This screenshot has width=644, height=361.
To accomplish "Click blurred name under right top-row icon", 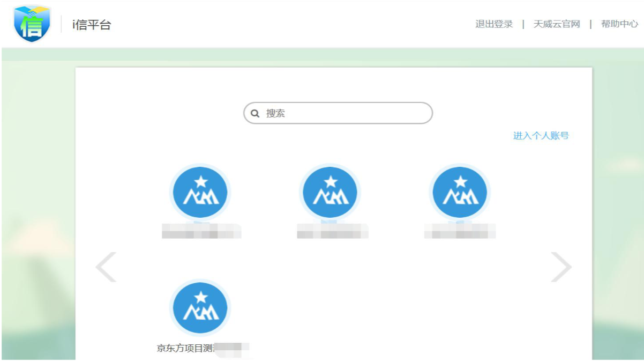I will [460, 231].
